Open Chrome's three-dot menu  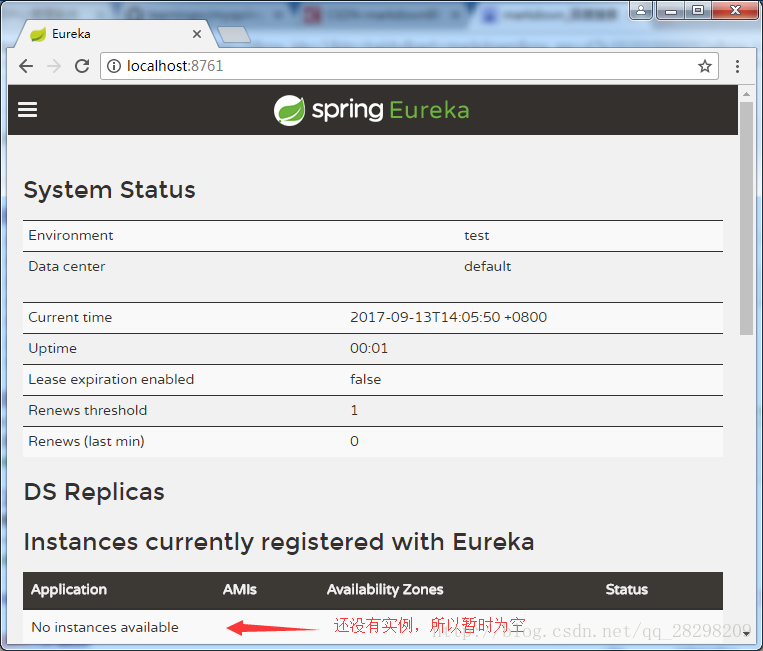tap(737, 66)
